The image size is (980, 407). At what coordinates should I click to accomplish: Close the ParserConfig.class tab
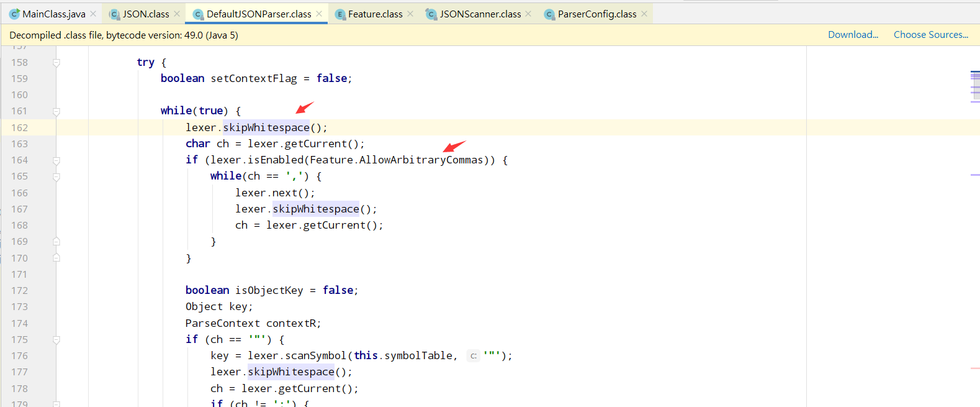[644, 14]
